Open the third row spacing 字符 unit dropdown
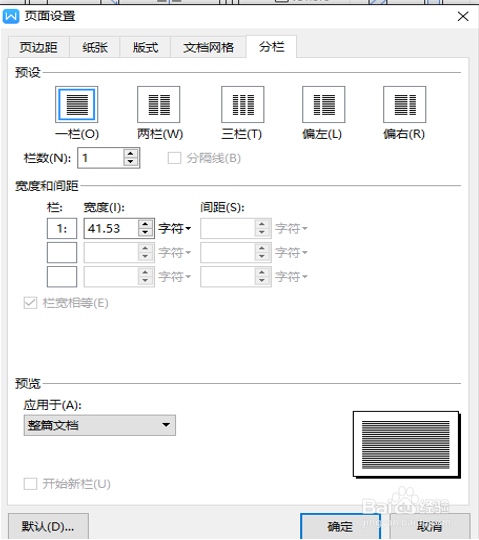This screenshot has height=540, width=479. [x=291, y=277]
